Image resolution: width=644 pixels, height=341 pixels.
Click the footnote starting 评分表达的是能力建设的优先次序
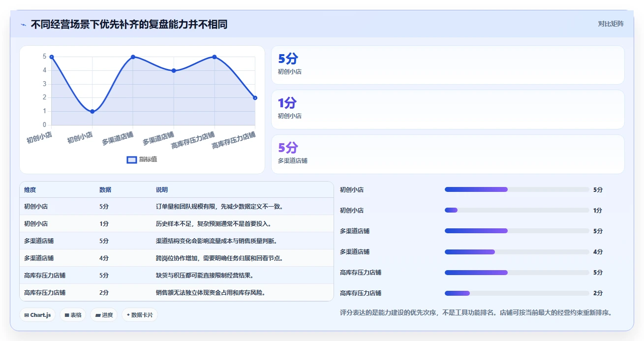point(476,312)
